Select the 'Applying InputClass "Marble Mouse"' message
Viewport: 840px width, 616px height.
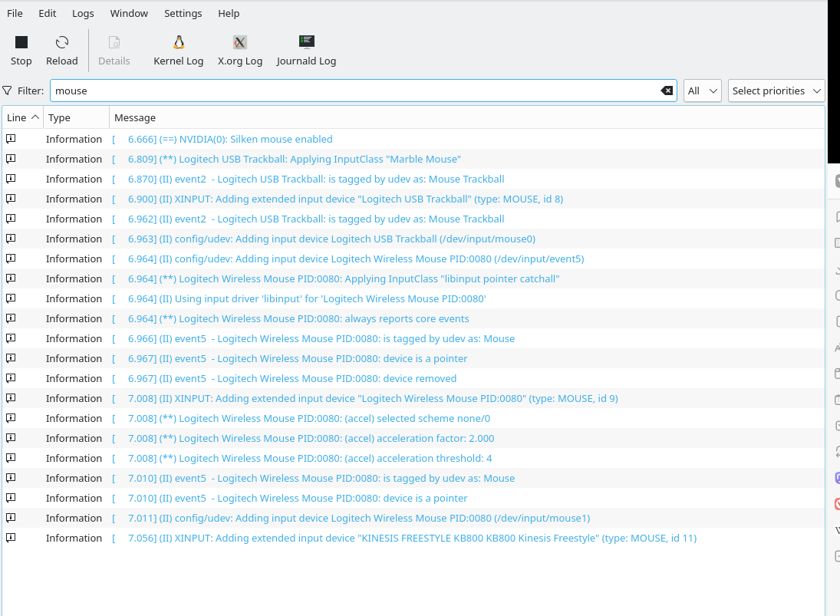tap(286, 159)
